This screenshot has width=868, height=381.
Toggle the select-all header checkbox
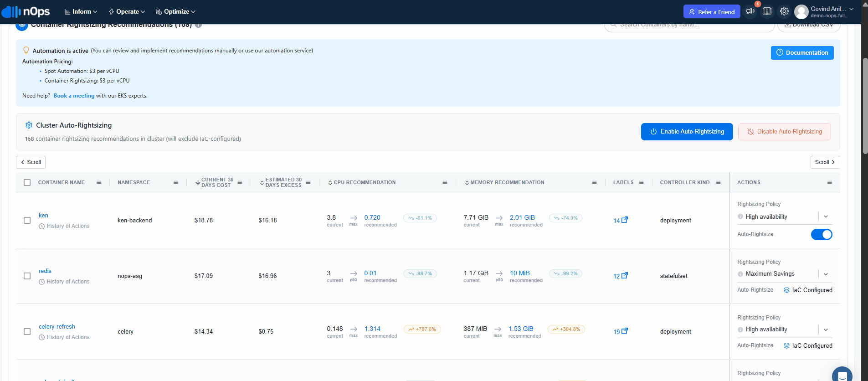click(x=27, y=182)
